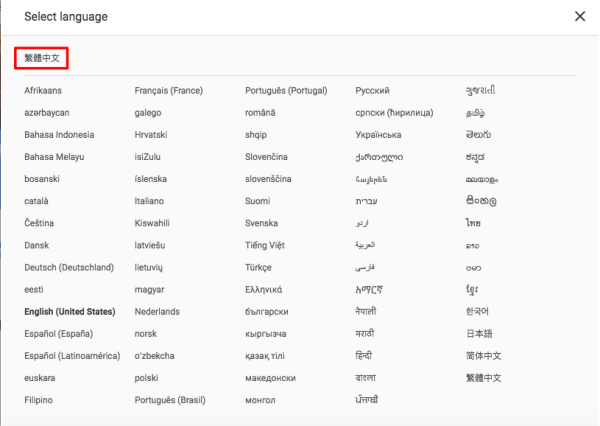Viewport: 600px width, 426px height.
Task: Pick 한국어 as the language
Action: 477,311
